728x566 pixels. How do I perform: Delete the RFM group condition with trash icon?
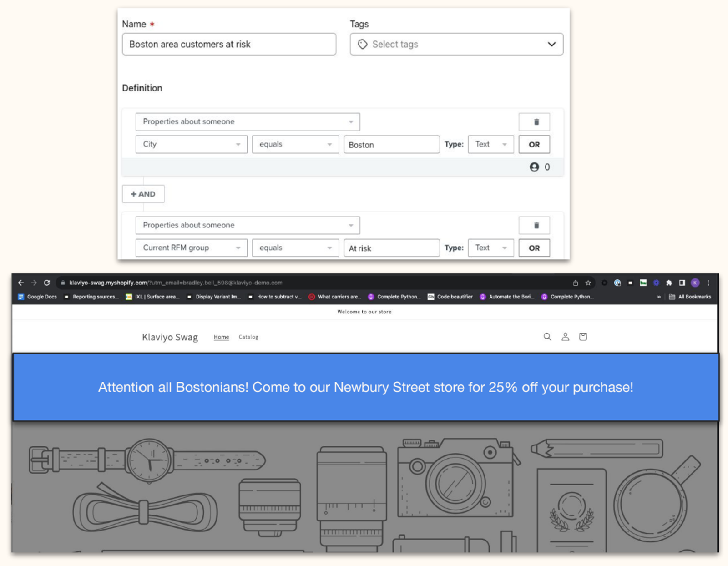[x=534, y=225]
